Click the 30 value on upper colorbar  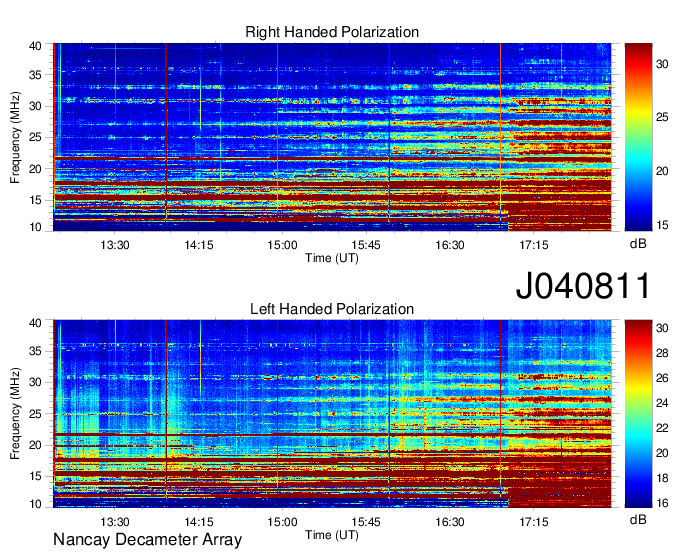[x=662, y=65]
